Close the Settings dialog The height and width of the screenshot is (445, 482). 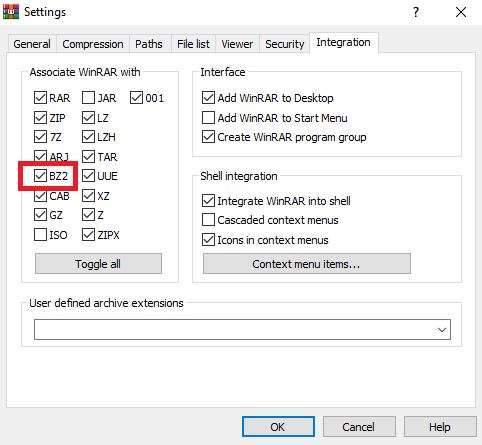click(461, 12)
